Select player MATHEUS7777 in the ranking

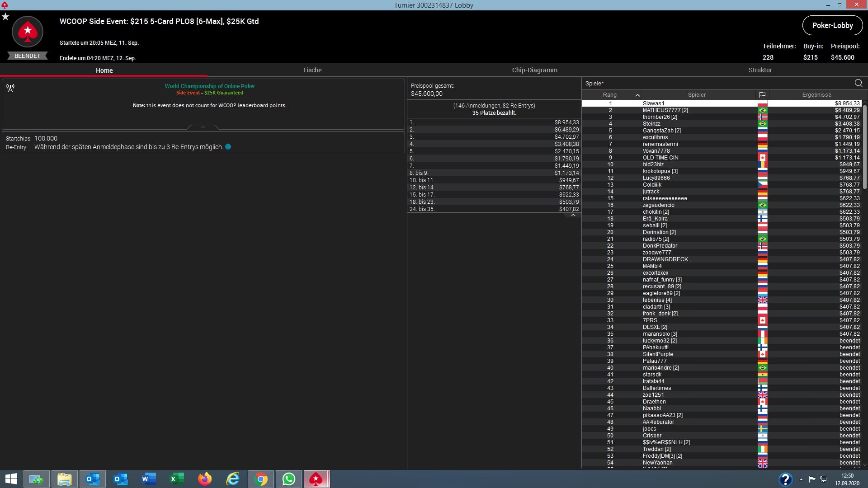point(665,110)
